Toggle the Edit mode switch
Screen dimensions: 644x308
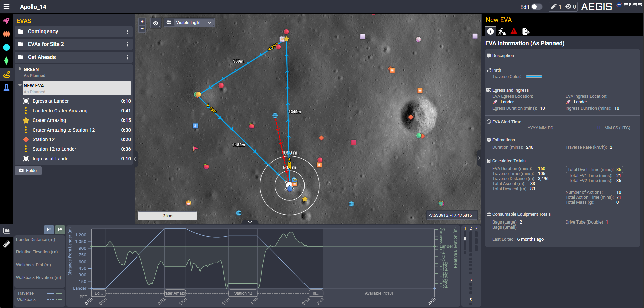pyautogui.click(x=536, y=7)
